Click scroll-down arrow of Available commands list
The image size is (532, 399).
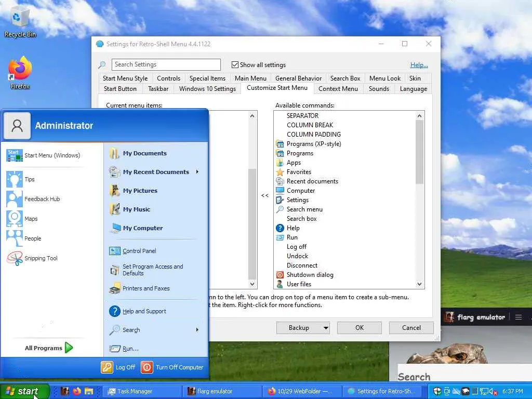pos(420,284)
